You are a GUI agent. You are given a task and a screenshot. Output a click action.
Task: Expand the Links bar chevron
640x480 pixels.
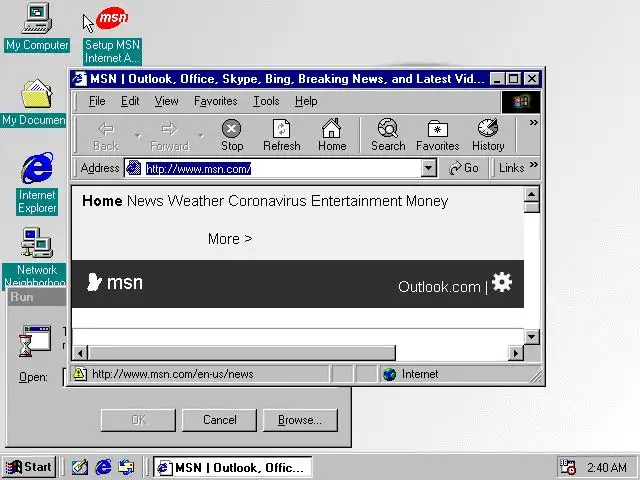click(533, 164)
